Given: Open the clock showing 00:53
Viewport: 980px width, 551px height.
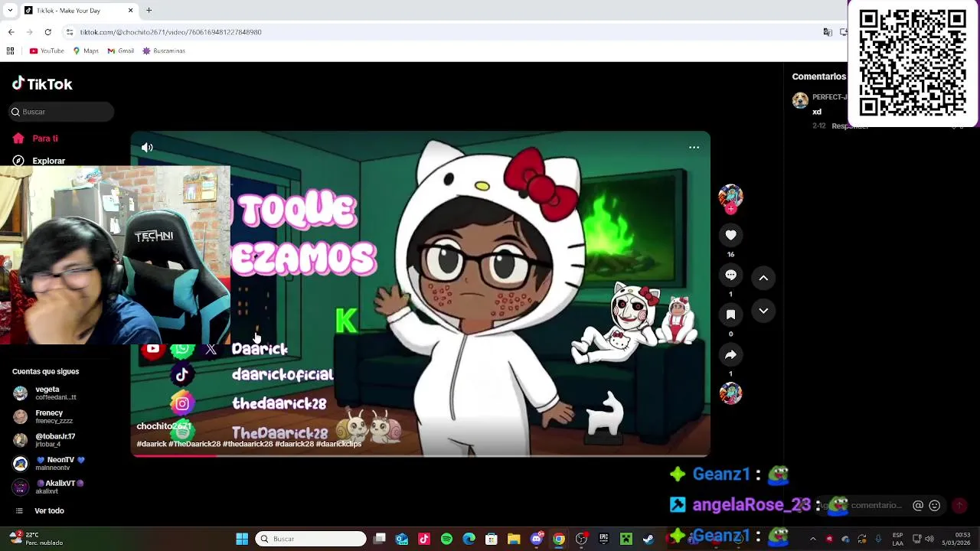Looking at the screenshot, I should point(956,539).
